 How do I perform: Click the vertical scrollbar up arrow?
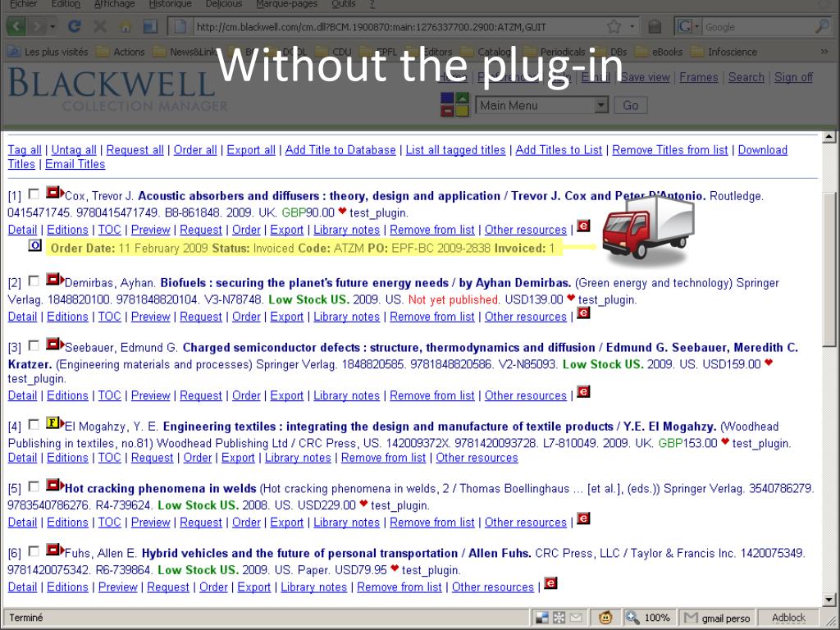(829, 137)
